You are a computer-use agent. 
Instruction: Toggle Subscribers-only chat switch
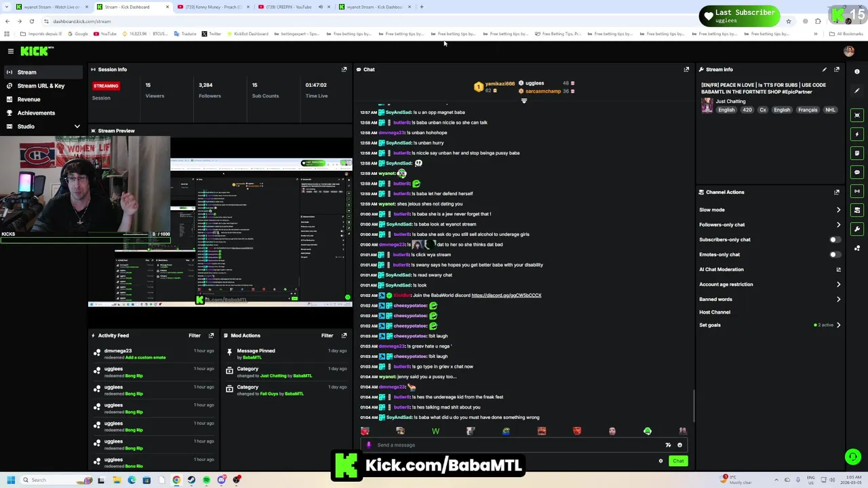(835, 239)
